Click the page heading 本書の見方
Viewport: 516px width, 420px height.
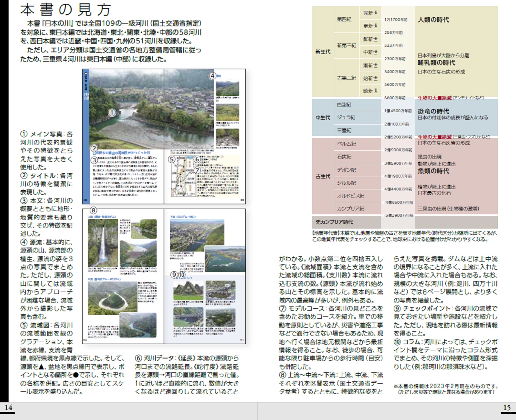coord(66,10)
